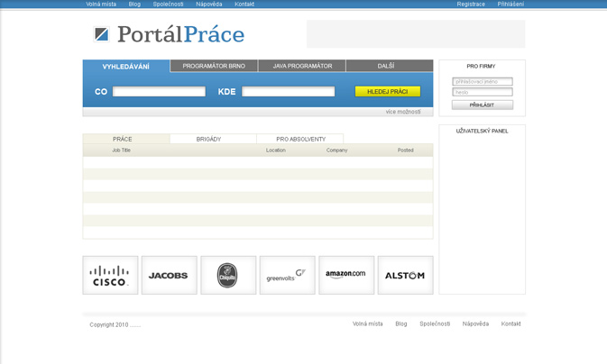Screen dimensions: 607x364
Task: Focus the KDE location input field
Action: coord(288,91)
